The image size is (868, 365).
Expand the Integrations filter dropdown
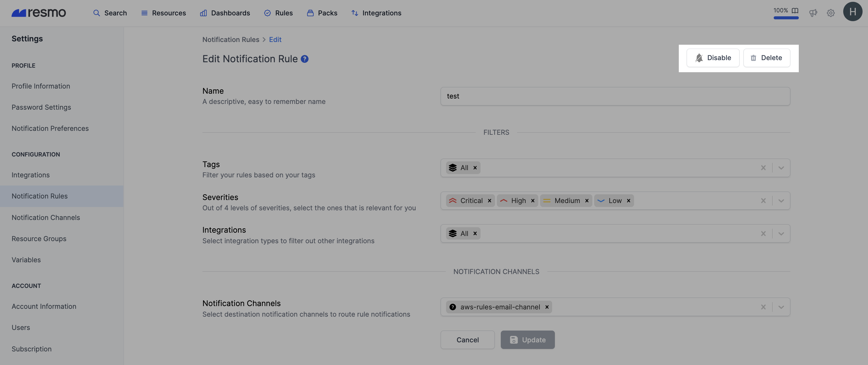(781, 234)
